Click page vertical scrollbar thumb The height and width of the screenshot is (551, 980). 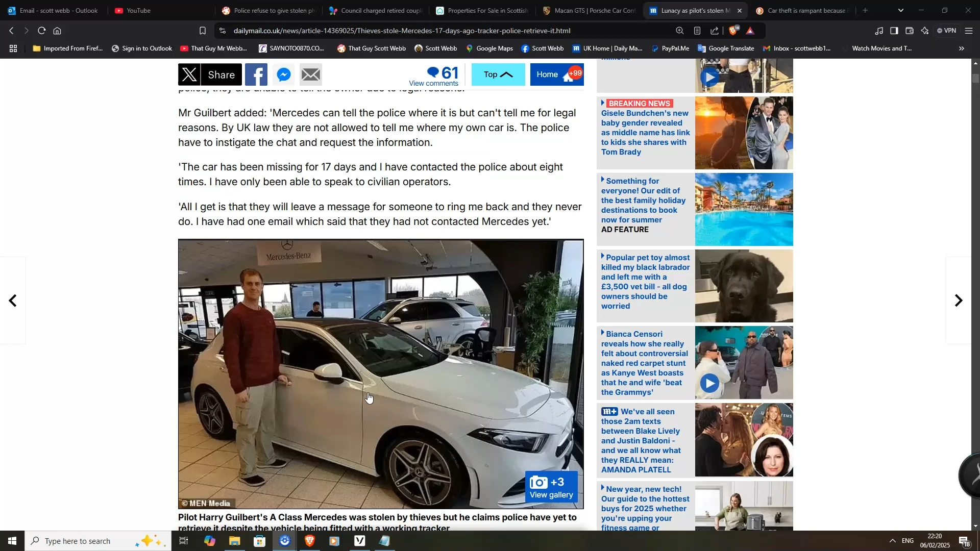coord(976,79)
